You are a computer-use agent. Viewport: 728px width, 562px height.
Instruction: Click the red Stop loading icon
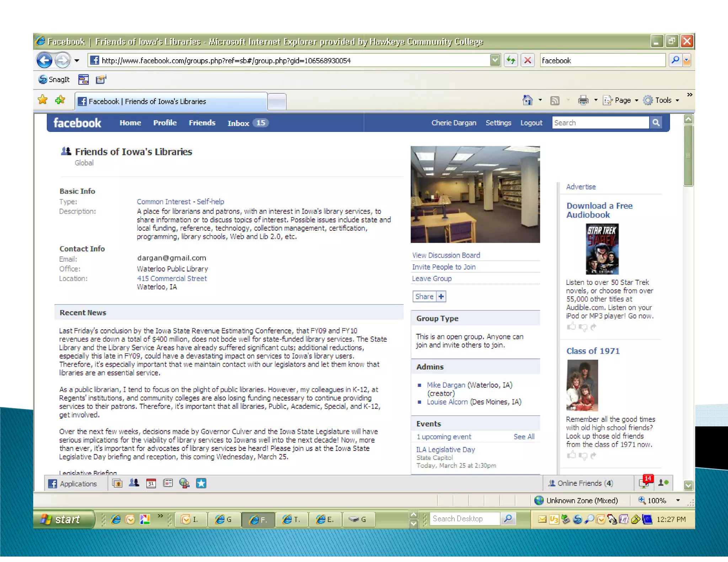528,60
